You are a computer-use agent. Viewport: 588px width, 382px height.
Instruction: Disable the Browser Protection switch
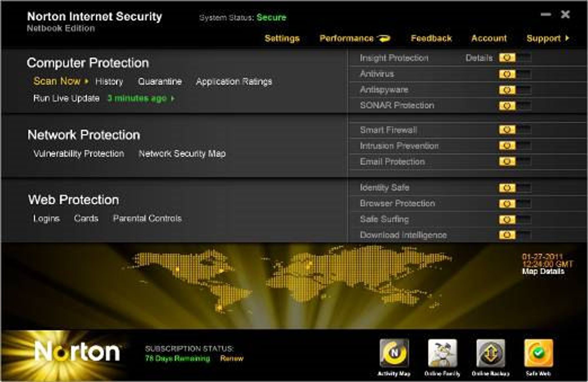coord(515,203)
